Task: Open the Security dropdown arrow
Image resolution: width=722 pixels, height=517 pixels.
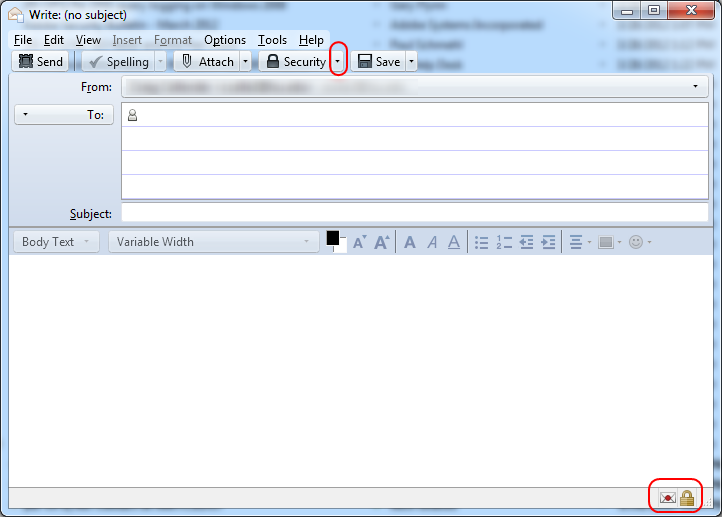Action: click(338, 61)
